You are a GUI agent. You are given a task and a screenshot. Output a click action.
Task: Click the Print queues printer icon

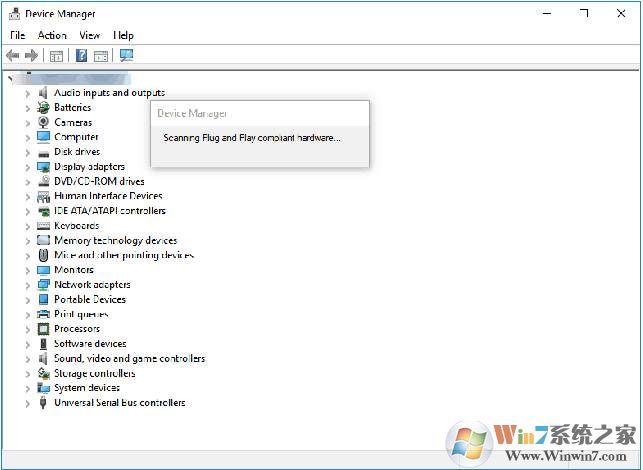(43, 314)
